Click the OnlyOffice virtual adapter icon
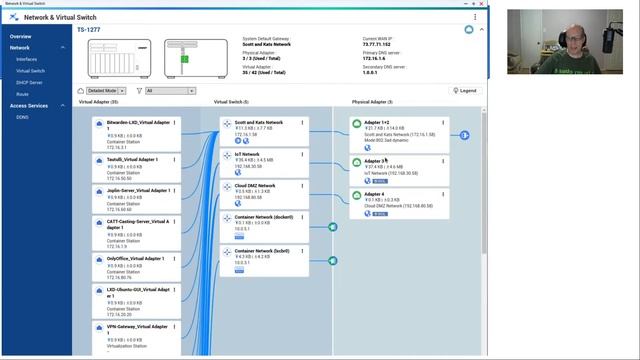This screenshot has width=640, height=360. click(x=99, y=260)
